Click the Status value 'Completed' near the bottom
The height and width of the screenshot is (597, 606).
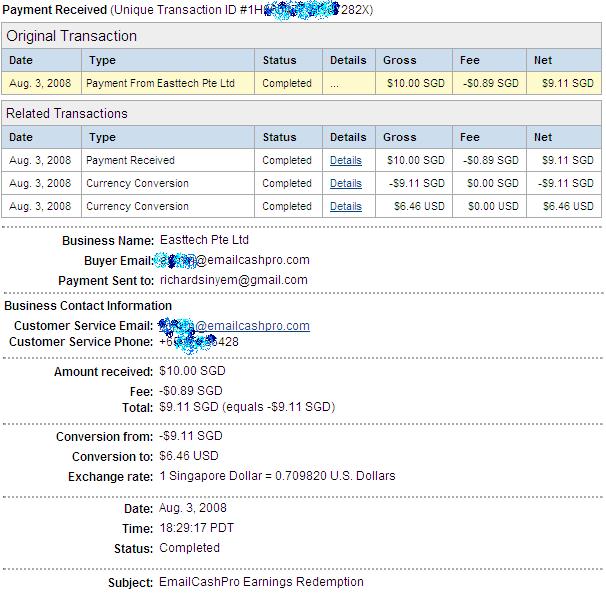pyautogui.click(x=189, y=548)
